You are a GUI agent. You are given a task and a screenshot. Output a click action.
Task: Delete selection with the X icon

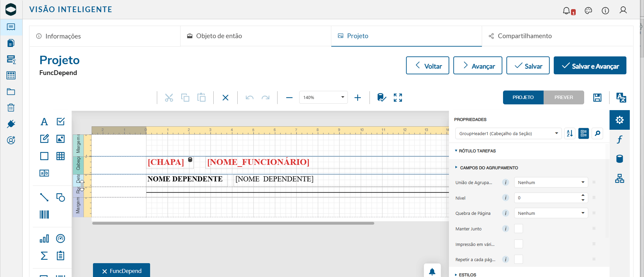(x=225, y=98)
